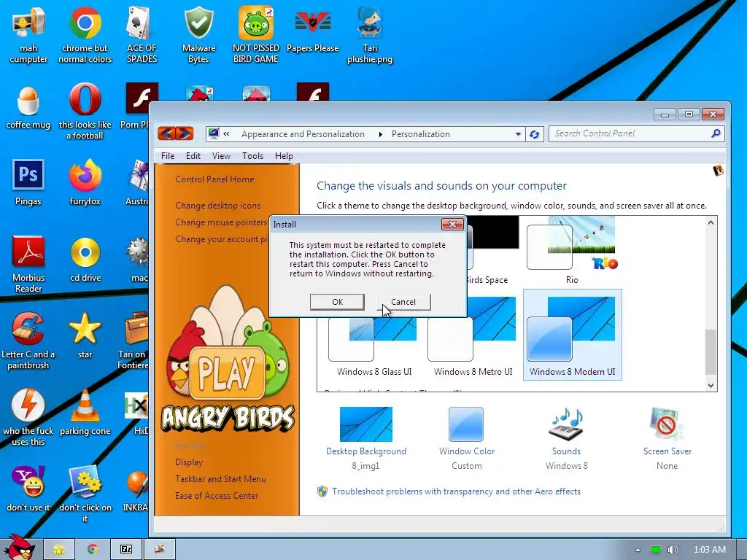Open the Photoshop icon labeled Pingas
Screen dimensions: 747x560
point(28,183)
